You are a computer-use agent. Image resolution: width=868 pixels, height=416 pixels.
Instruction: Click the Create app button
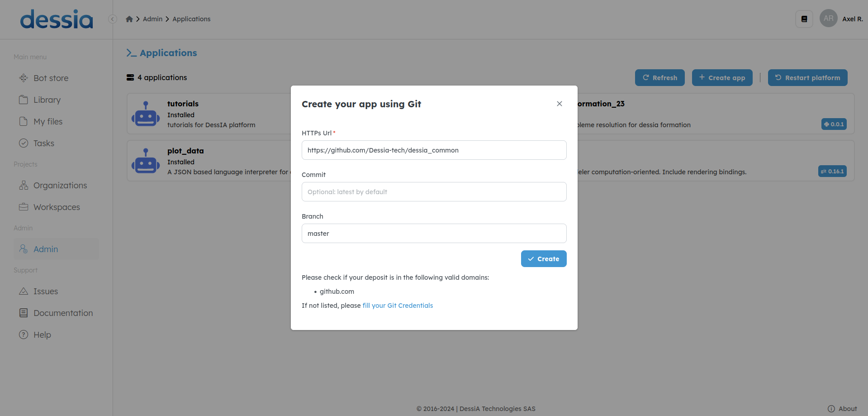pyautogui.click(x=722, y=78)
